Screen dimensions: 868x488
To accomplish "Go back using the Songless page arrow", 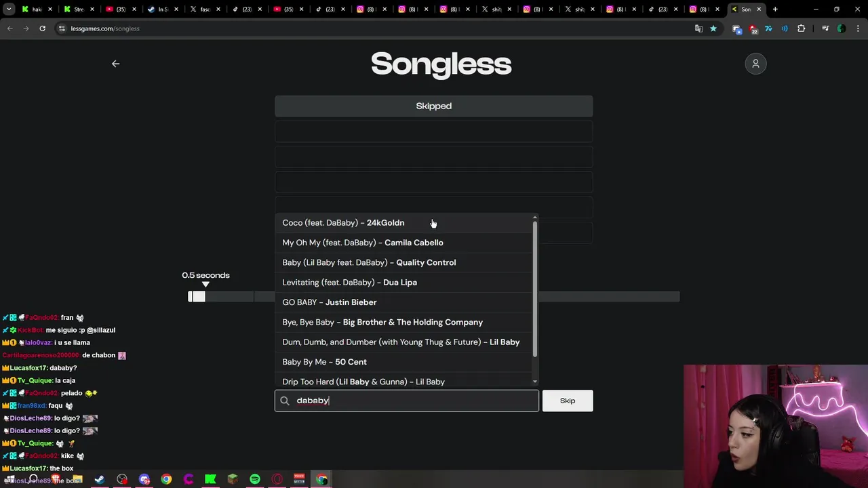I will 115,64.
